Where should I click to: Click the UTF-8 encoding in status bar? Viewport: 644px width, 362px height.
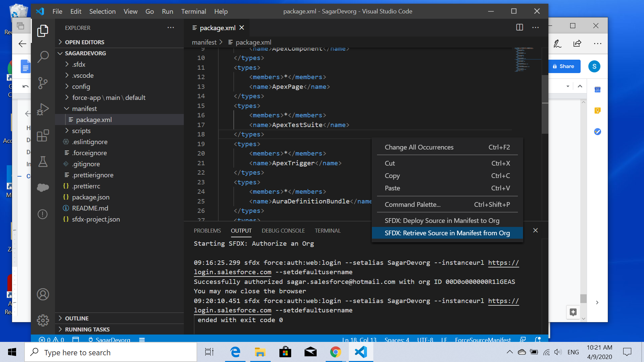pyautogui.click(x=425, y=340)
